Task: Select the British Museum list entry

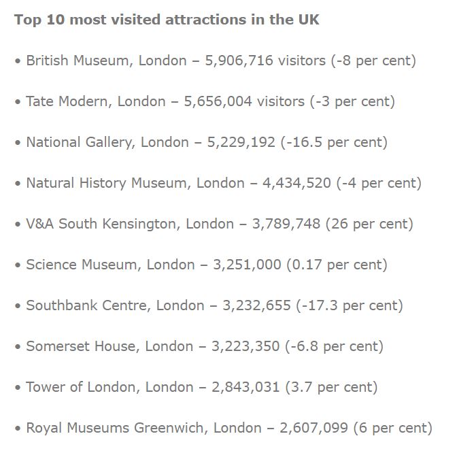Action: click(216, 61)
